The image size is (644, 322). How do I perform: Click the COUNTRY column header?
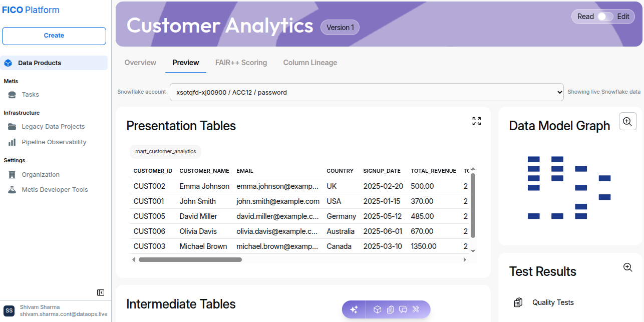pos(340,171)
